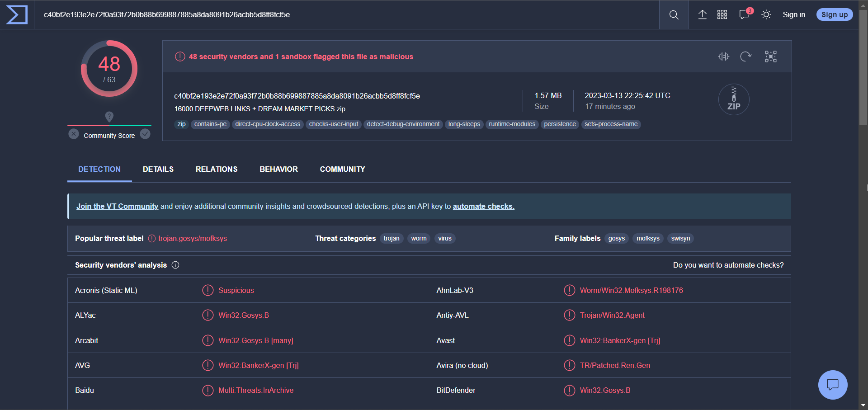The width and height of the screenshot is (868, 410).
Task: Click the worm threat category chip
Action: coord(419,238)
